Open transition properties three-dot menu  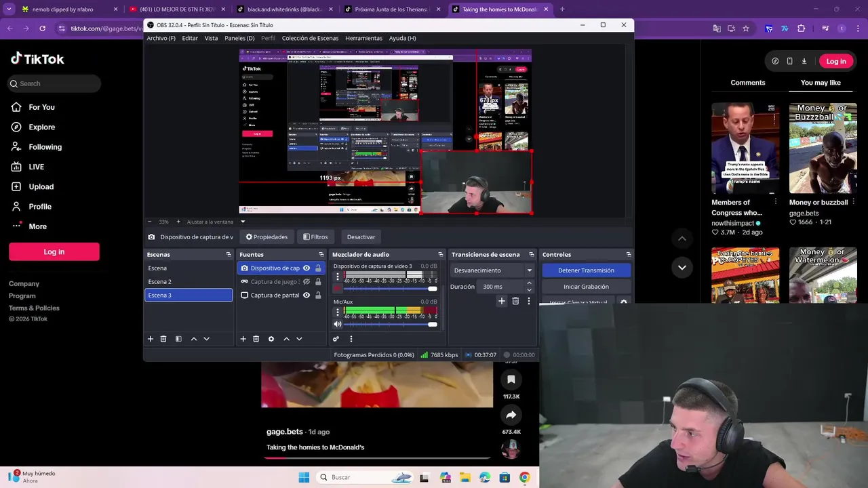tap(529, 301)
